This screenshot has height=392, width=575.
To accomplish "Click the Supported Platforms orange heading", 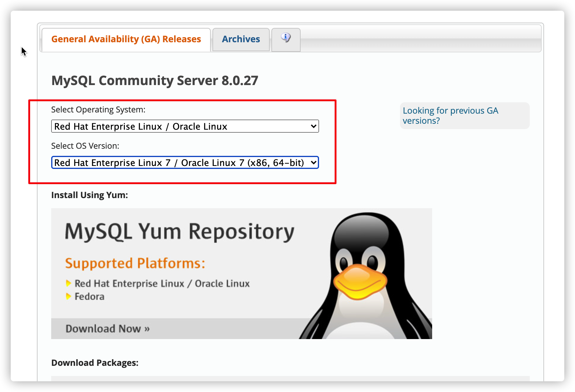I will (135, 264).
